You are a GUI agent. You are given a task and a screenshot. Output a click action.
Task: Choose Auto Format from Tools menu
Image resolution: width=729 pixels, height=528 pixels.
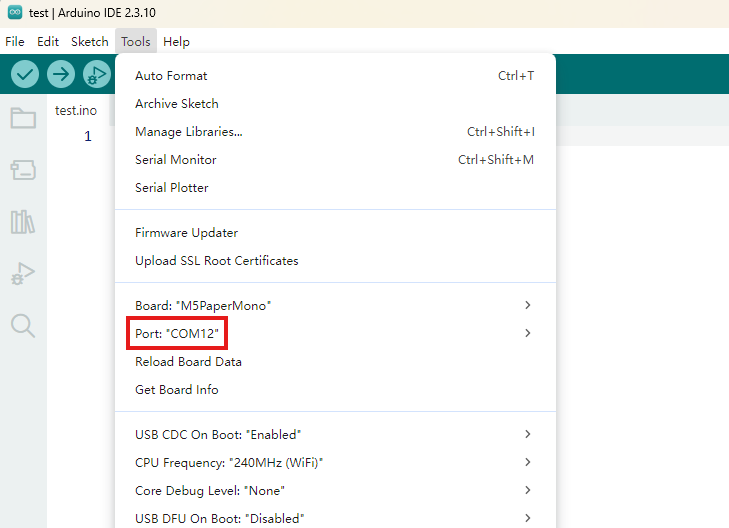(335, 76)
